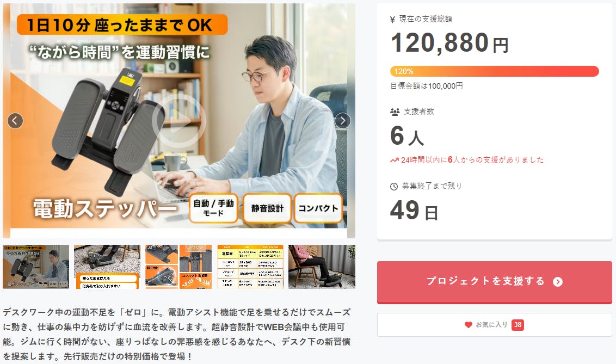Click the supporters people icon by 支援者数

pyautogui.click(x=395, y=112)
